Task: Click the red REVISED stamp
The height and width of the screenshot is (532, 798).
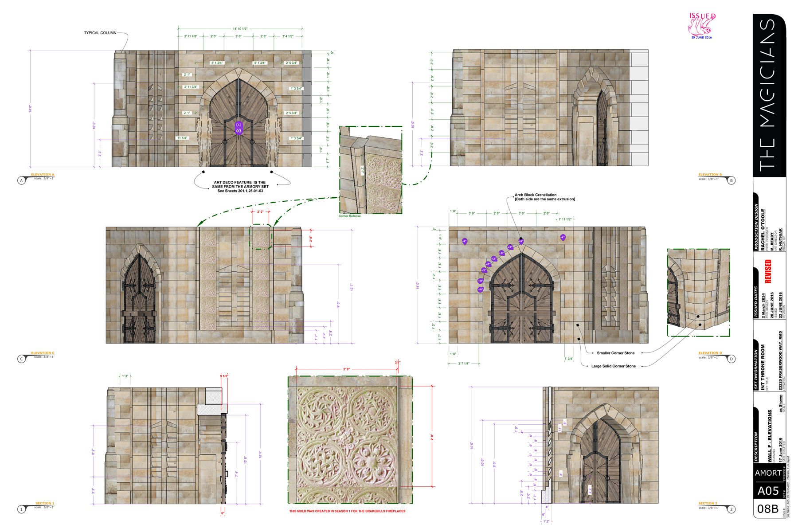Action: pos(768,271)
